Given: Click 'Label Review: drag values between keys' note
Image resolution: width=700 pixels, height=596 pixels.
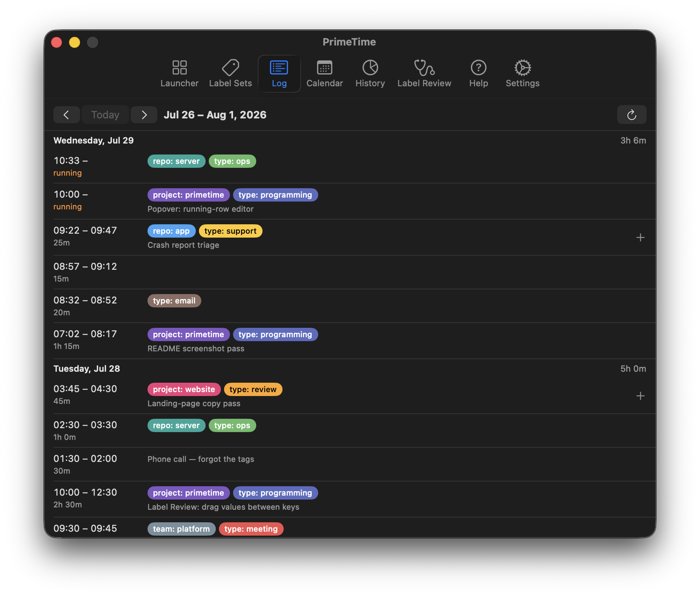Looking at the screenshot, I should point(223,507).
